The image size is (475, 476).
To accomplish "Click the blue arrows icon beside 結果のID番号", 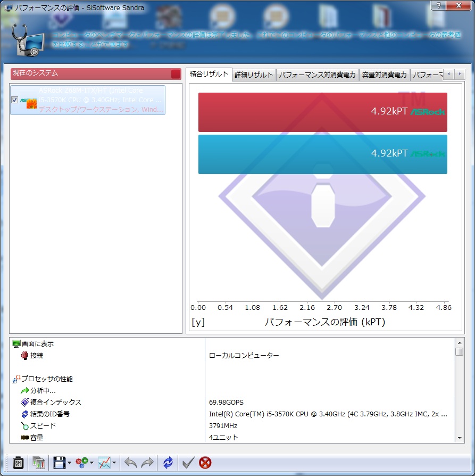I will [x=24, y=414].
